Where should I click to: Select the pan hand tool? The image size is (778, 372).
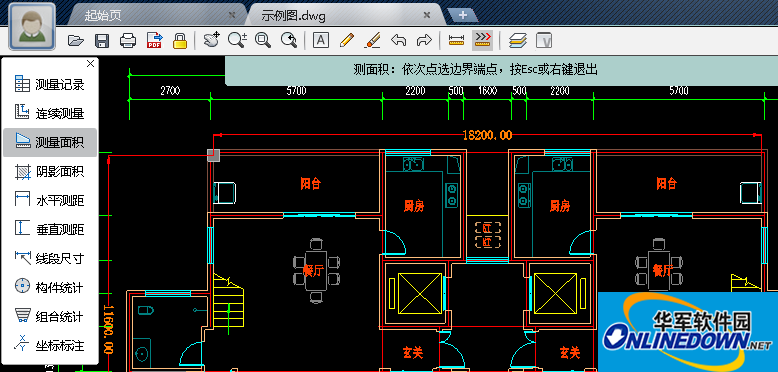[x=212, y=40]
